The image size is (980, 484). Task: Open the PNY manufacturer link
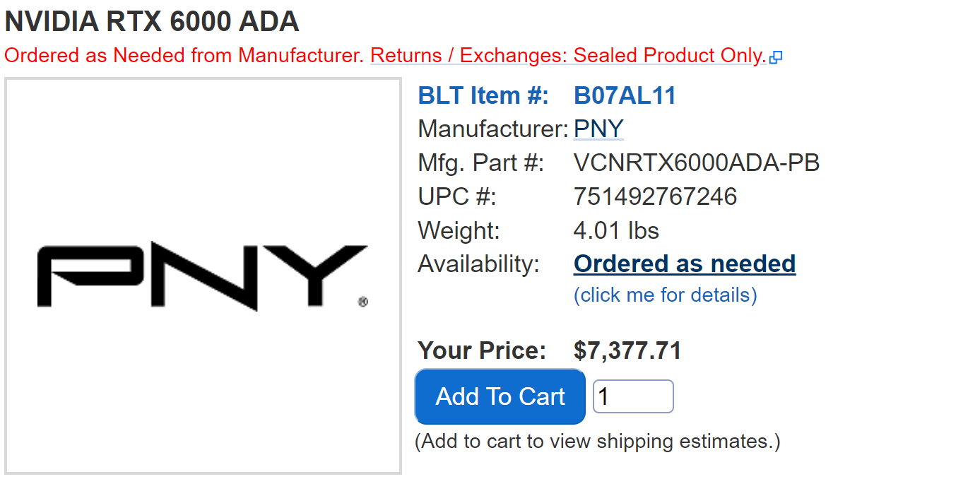pos(598,129)
